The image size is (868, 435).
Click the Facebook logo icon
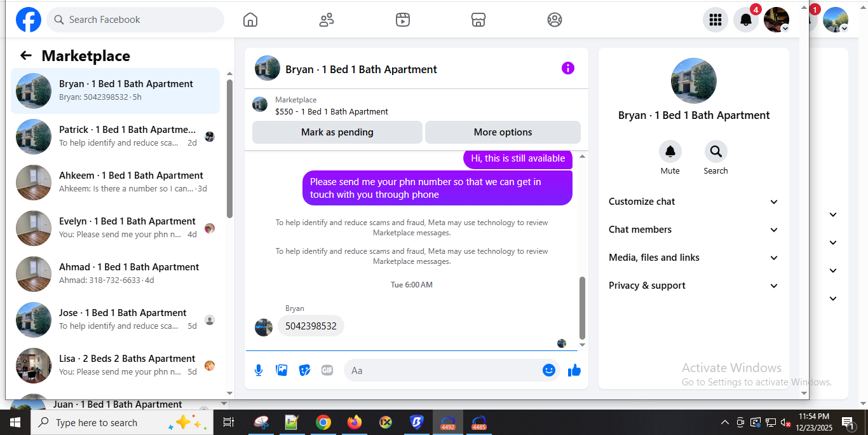29,20
